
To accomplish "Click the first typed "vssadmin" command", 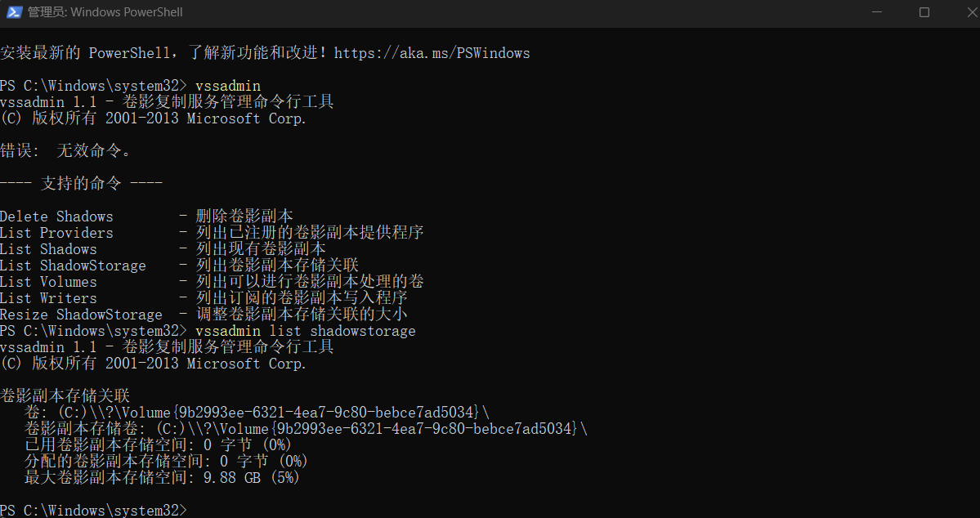I will coord(228,86).
